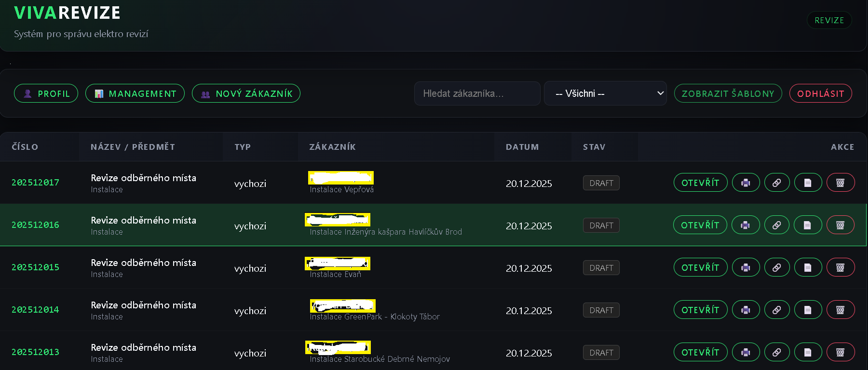Delete revision 202512017 with trash icon
Screen dimensions: 868x370
(840, 183)
